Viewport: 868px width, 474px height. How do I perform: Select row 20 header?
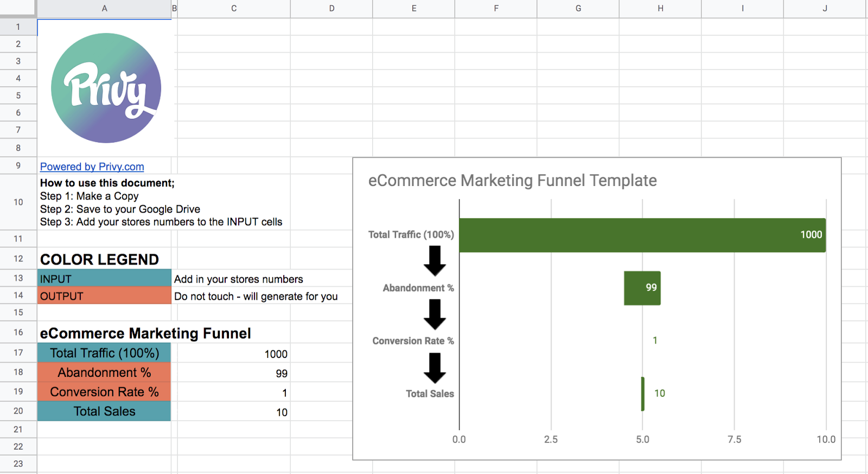[x=18, y=411]
